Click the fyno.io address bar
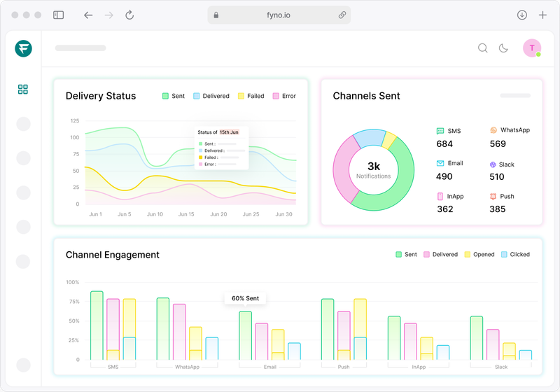 [279, 15]
